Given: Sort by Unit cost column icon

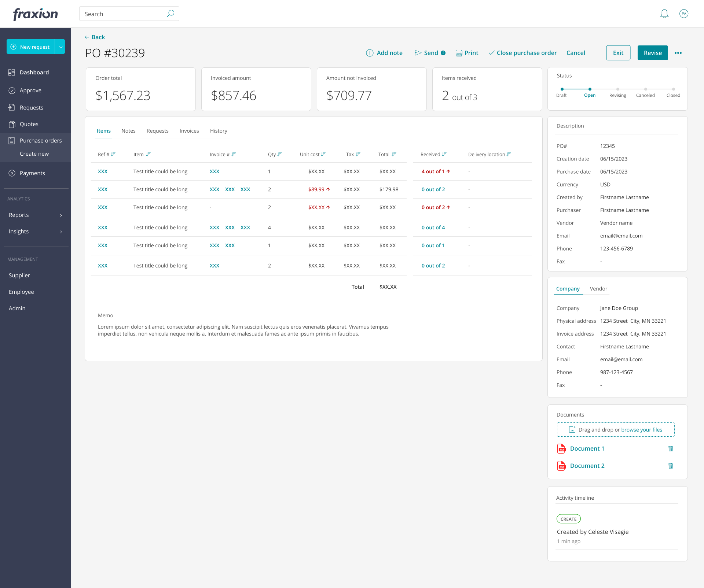Looking at the screenshot, I should pyautogui.click(x=323, y=154).
